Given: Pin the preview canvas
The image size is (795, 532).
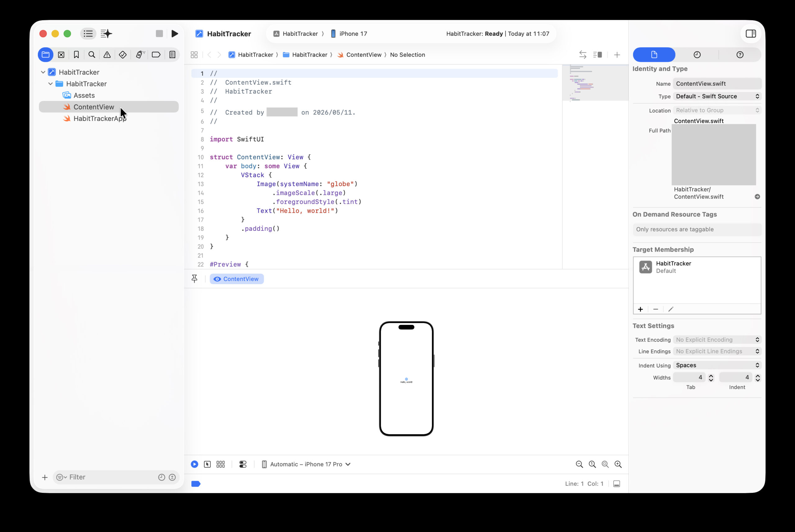Looking at the screenshot, I should (x=194, y=279).
